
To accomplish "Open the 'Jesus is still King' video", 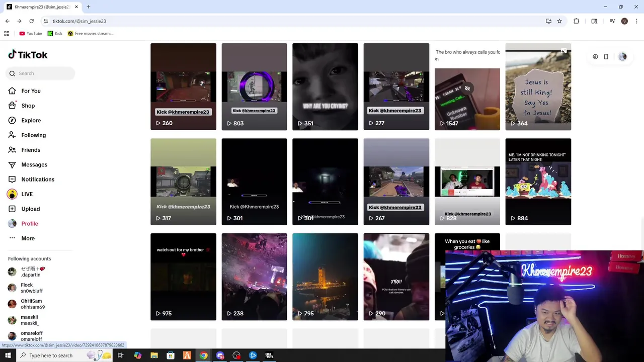I will point(538,86).
